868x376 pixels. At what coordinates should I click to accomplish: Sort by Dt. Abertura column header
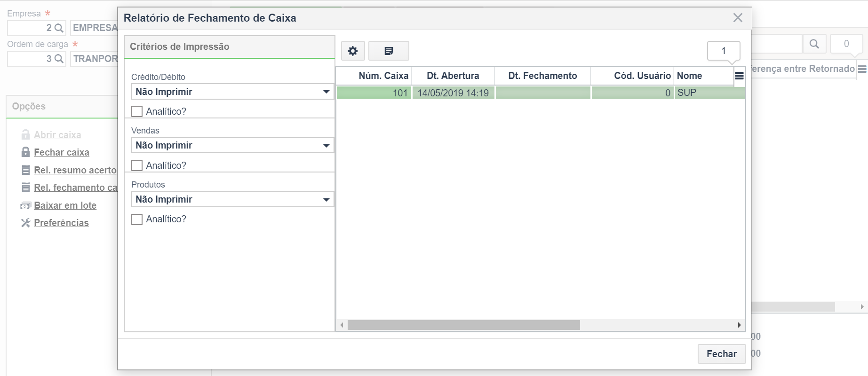pyautogui.click(x=453, y=76)
